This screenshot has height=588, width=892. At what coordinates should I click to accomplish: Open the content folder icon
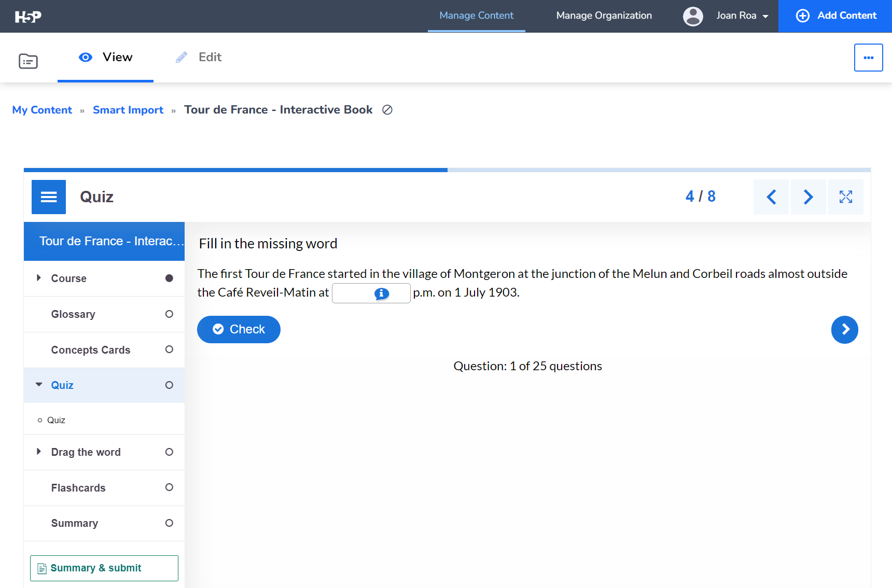(28, 61)
